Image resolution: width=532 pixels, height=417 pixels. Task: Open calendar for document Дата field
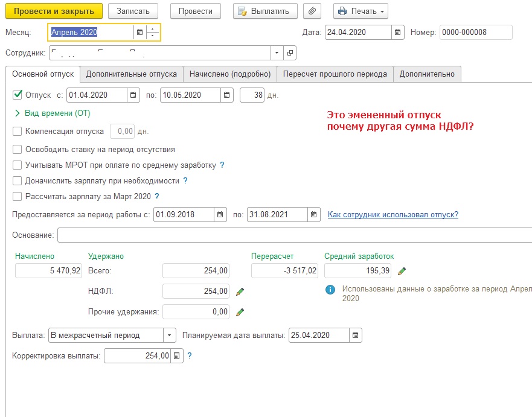coord(398,32)
